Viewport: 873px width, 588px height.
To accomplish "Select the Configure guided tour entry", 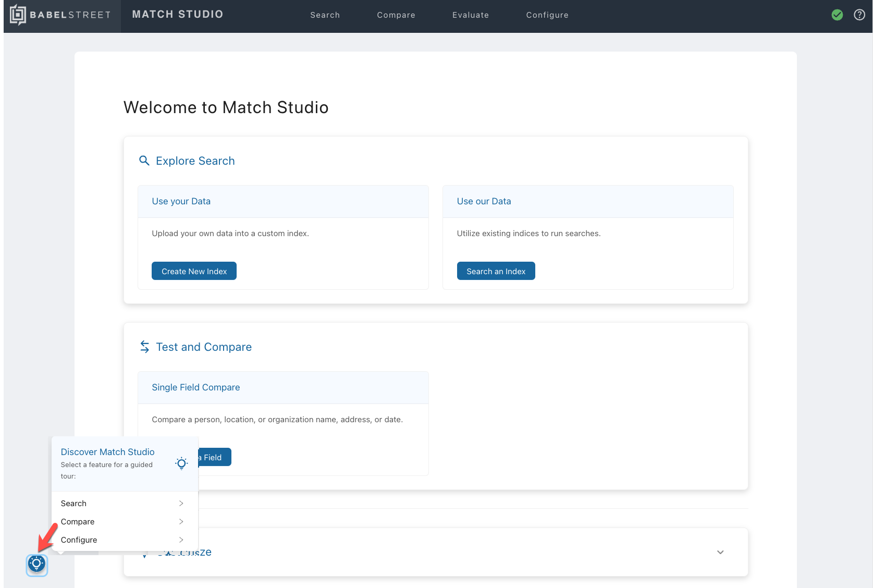I will pos(125,540).
